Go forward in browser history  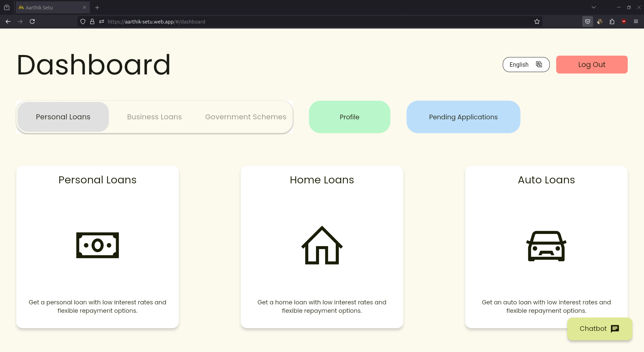20,21
